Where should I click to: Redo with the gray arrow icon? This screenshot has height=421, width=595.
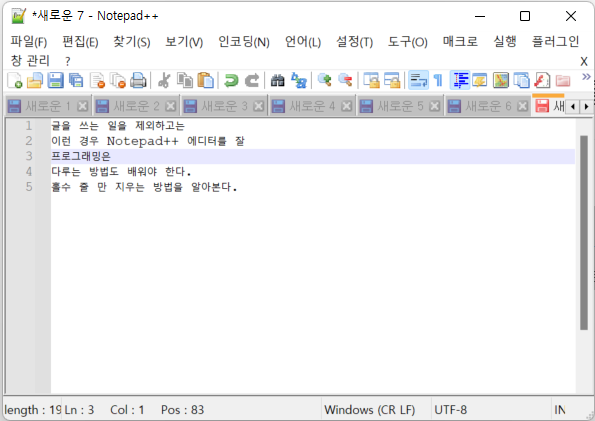252,80
